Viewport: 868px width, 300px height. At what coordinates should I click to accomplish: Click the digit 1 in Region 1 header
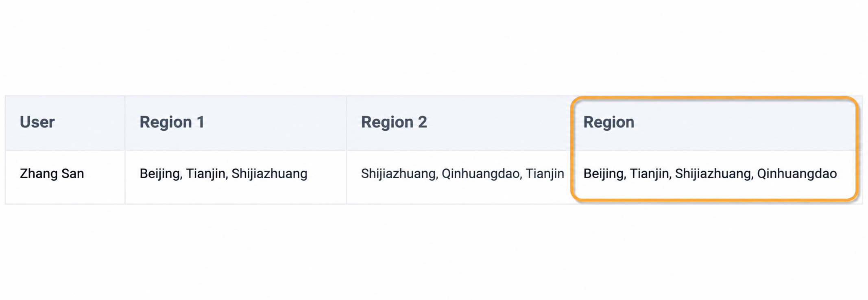[201, 122]
